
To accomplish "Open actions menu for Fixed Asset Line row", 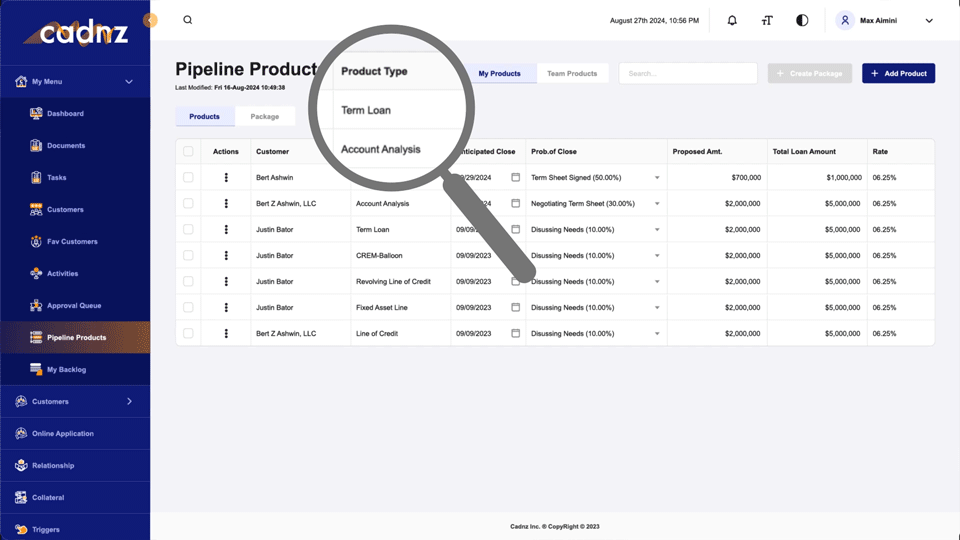I will (x=226, y=308).
